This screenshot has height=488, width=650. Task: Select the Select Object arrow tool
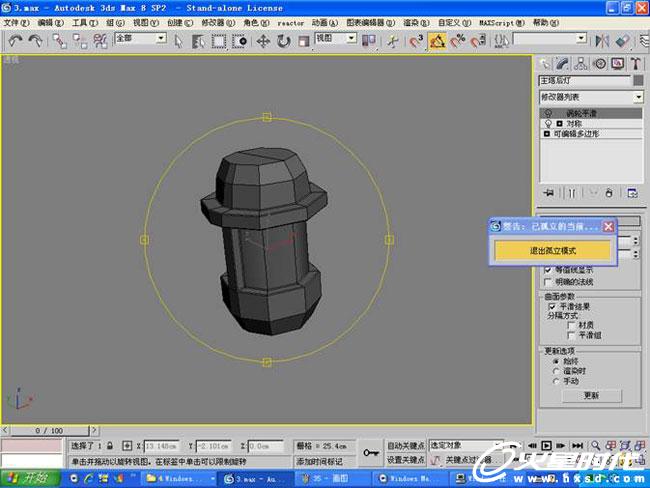178,41
